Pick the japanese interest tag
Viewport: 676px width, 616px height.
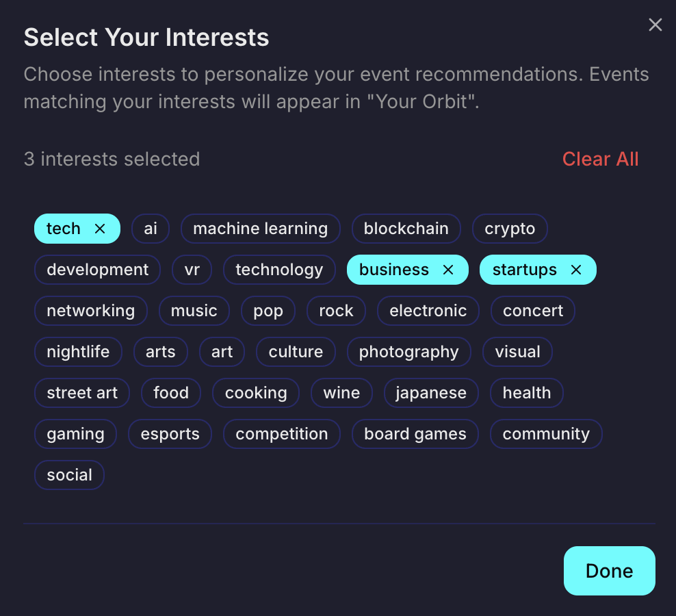pos(430,393)
